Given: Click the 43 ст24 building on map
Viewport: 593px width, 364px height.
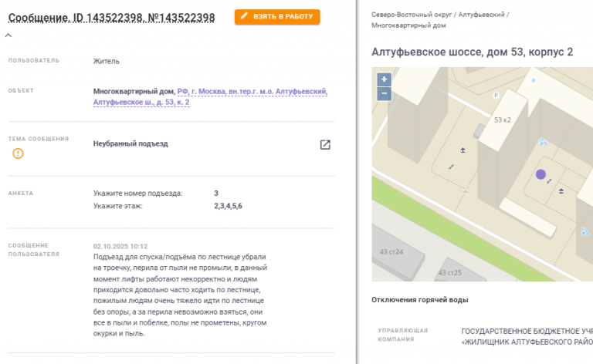Looking at the screenshot, I should [x=391, y=251].
